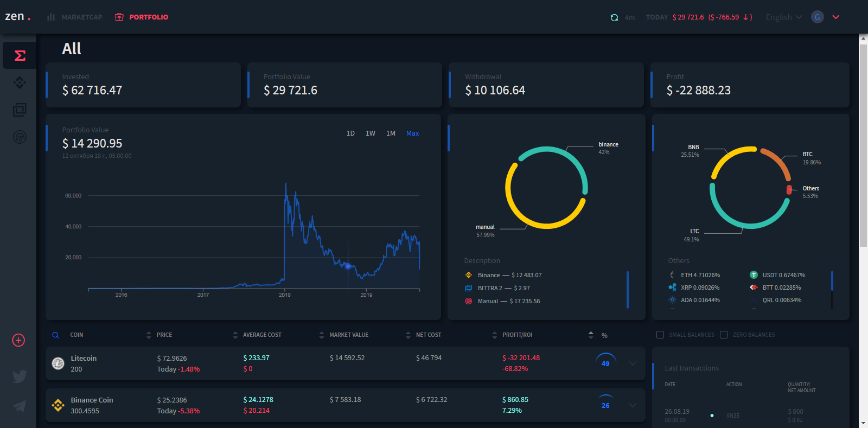Viewport: 868px width, 428px height.
Task: Click the XRP coin icon in Others list
Action: tap(672, 288)
